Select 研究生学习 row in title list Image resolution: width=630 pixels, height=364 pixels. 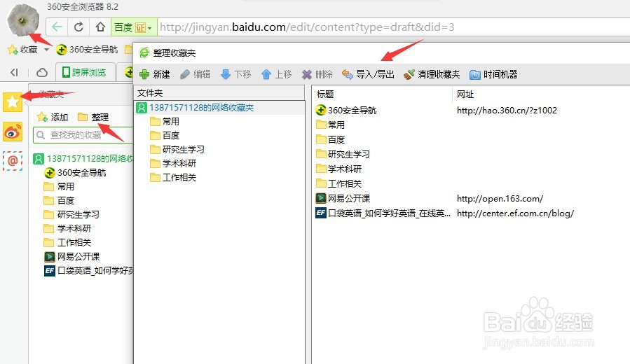coord(343,154)
